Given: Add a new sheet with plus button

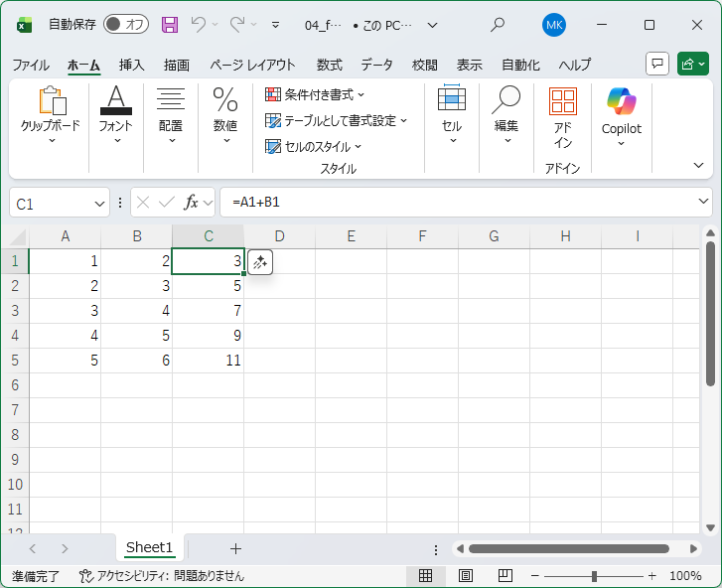Looking at the screenshot, I should click(235, 548).
